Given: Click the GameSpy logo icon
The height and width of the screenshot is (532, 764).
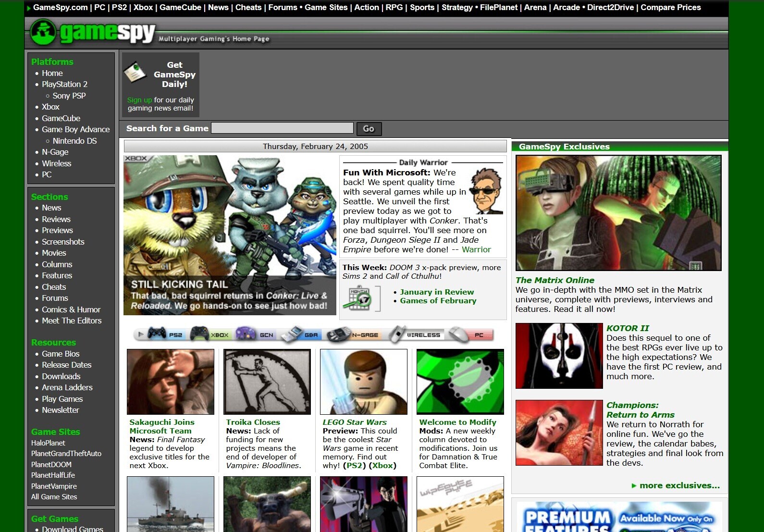Looking at the screenshot, I should [x=43, y=32].
